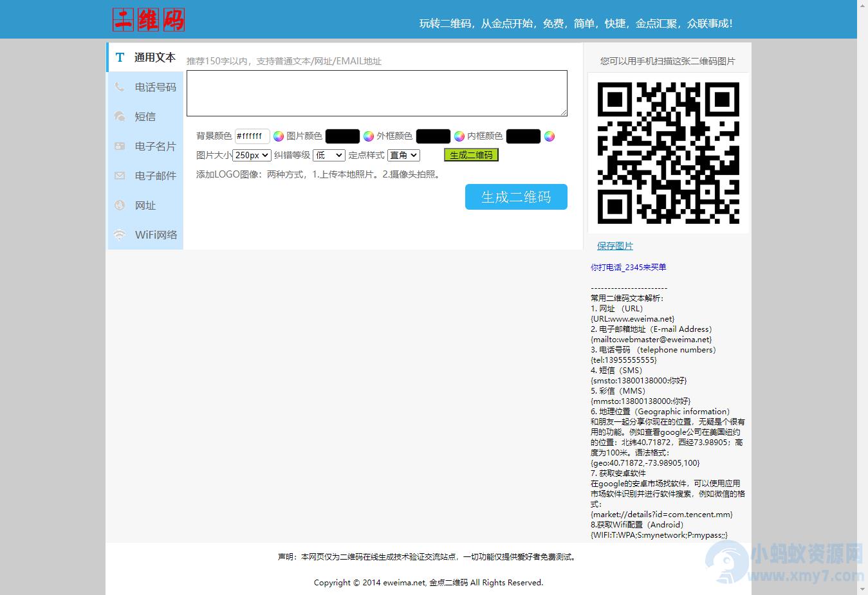Click the T icon beside 通用文本
This screenshot has height=595, width=868.
pos(120,57)
